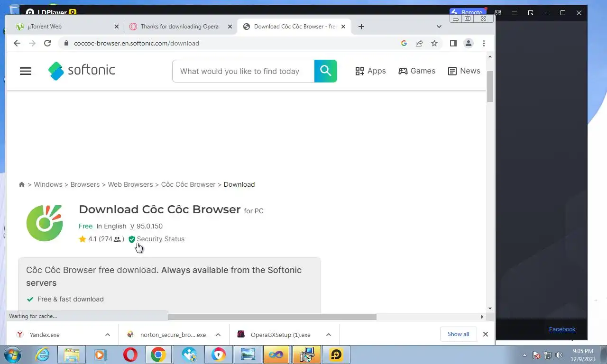Select the Download Cốc Cốc Browser tab

[x=295, y=27]
